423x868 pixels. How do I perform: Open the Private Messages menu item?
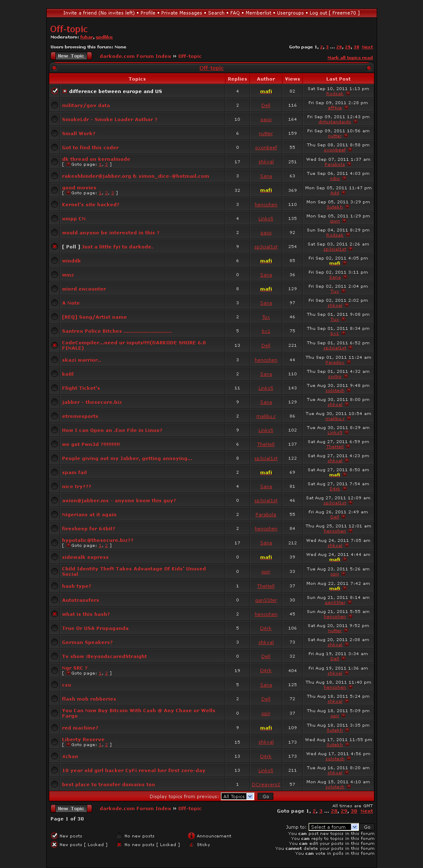(182, 13)
